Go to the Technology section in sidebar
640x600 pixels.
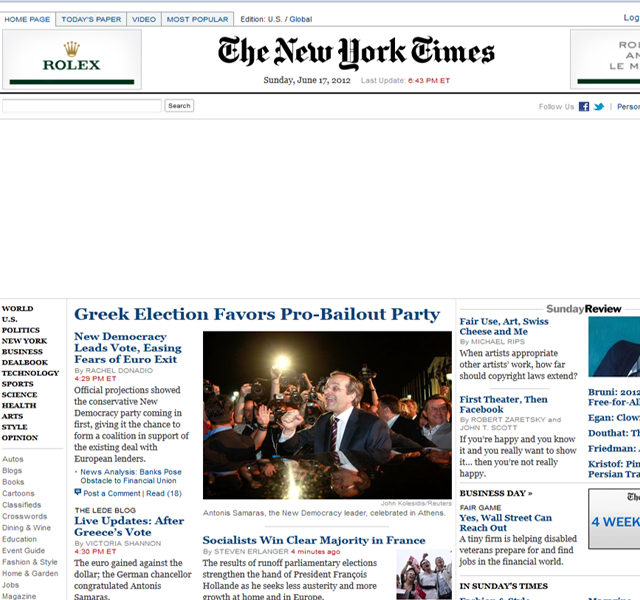(x=30, y=373)
